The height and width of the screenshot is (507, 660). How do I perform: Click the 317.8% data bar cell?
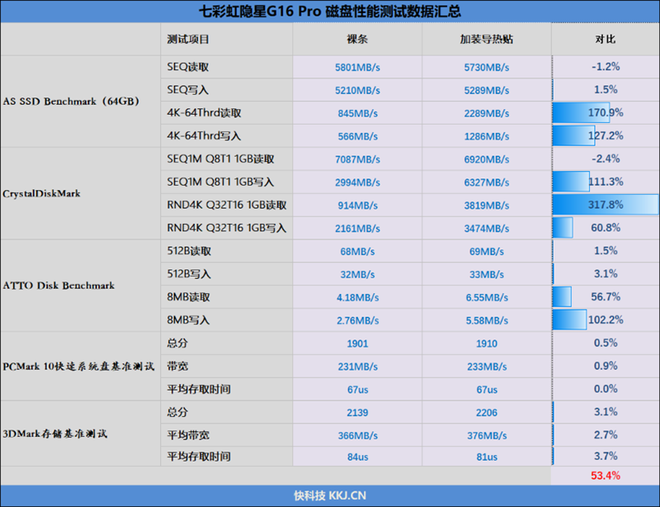click(605, 205)
